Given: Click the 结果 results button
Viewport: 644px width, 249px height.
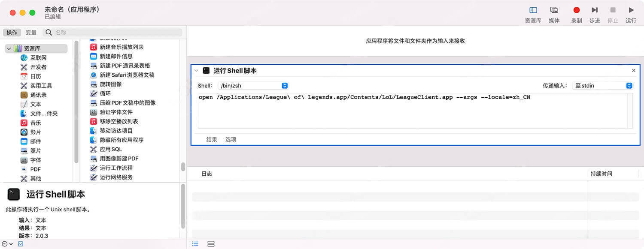Looking at the screenshot, I should click(211, 139).
